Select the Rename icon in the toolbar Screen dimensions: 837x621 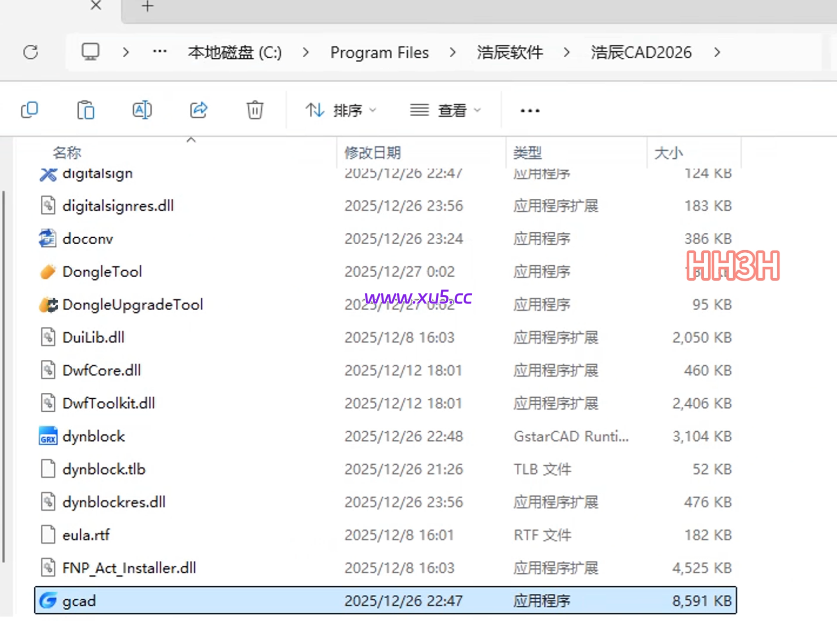[141, 110]
